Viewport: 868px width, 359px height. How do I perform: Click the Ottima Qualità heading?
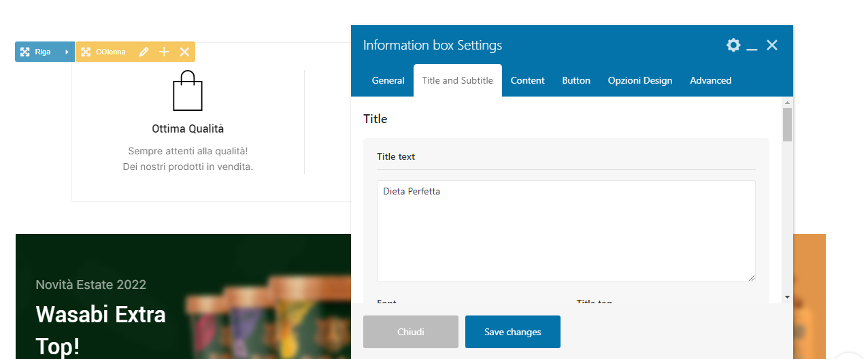click(x=188, y=129)
